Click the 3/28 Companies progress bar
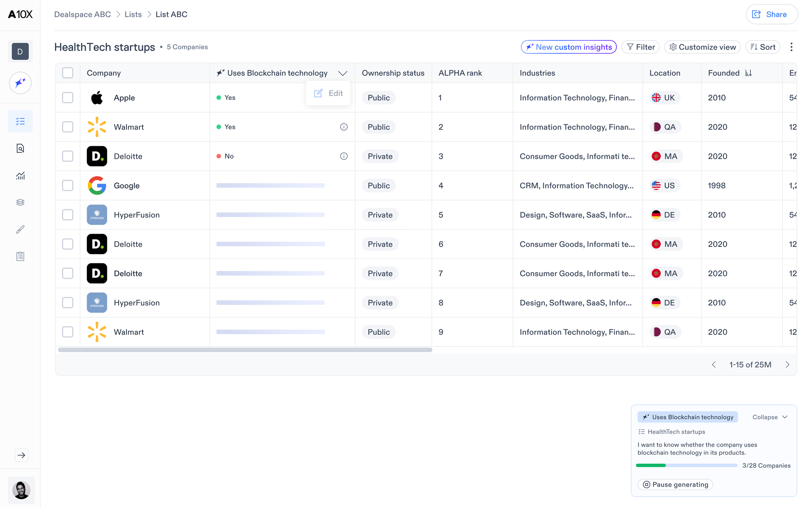812x508 pixels. tap(686, 465)
